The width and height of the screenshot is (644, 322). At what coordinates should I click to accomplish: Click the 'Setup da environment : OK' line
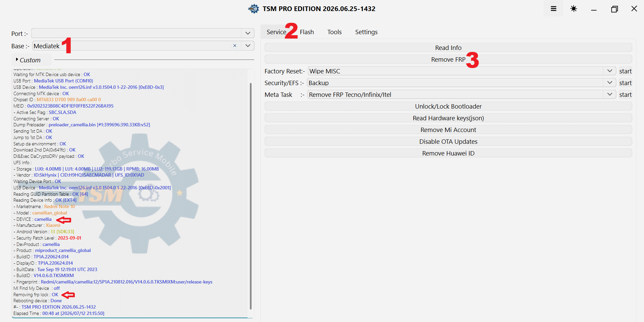tap(40, 144)
